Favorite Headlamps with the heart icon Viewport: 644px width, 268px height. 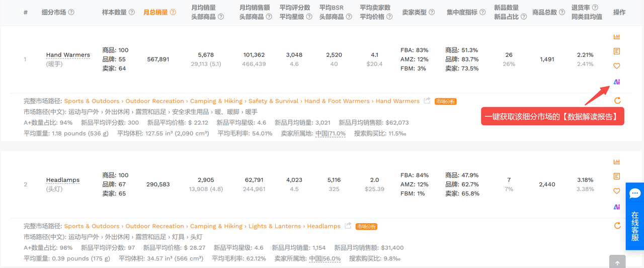(616, 191)
